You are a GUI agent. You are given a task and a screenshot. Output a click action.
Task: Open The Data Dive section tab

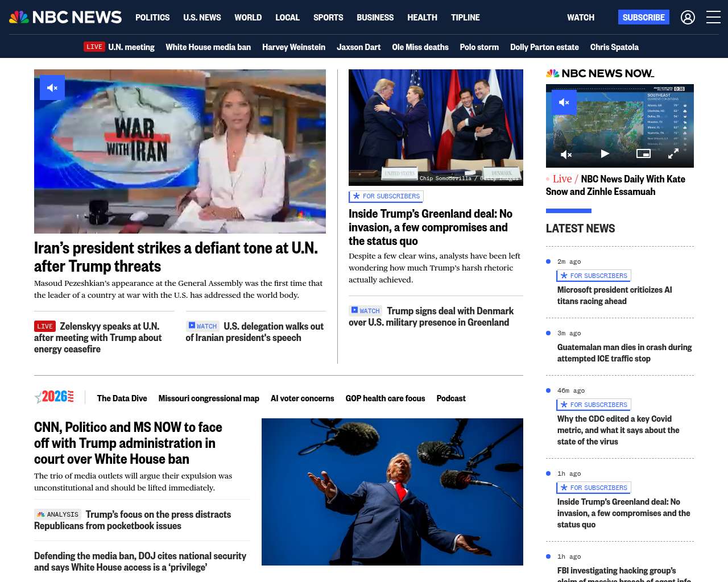(122, 398)
